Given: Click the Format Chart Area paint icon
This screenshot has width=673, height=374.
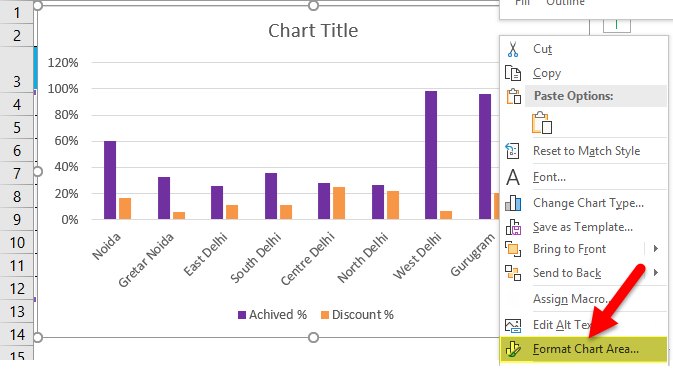Looking at the screenshot, I should click(513, 349).
